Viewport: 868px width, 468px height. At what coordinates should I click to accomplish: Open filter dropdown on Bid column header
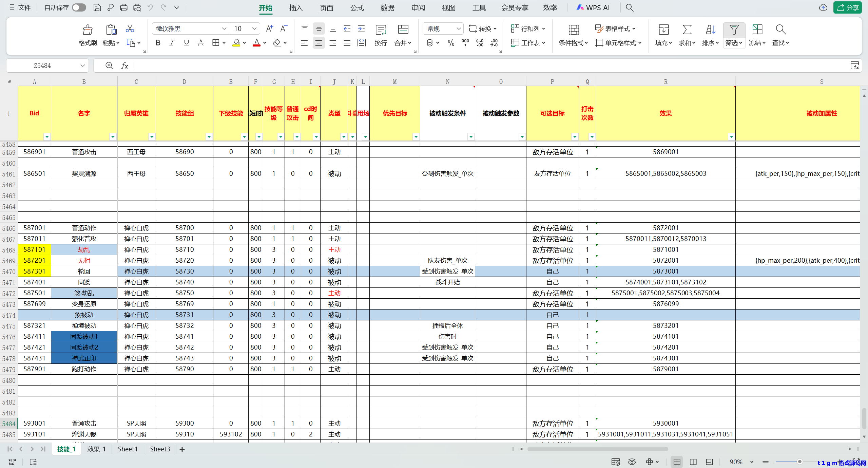pos(47,137)
